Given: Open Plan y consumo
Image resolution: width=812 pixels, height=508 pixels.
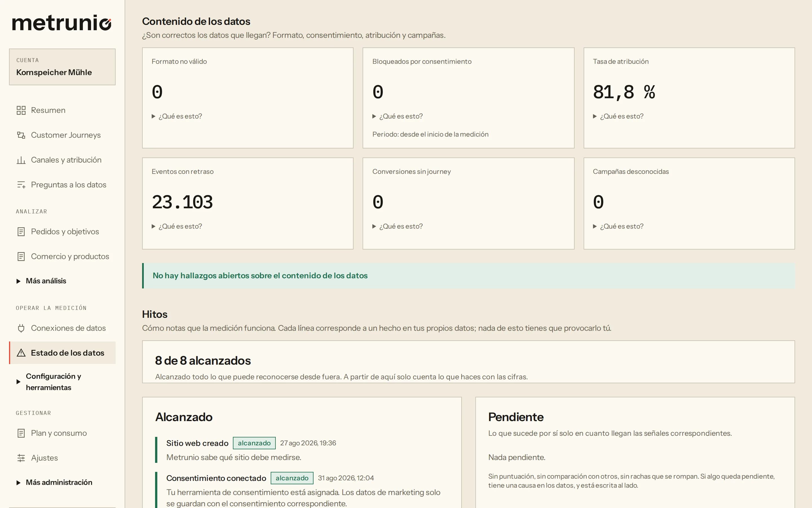Looking at the screenshot, I should tap(62, 433).
